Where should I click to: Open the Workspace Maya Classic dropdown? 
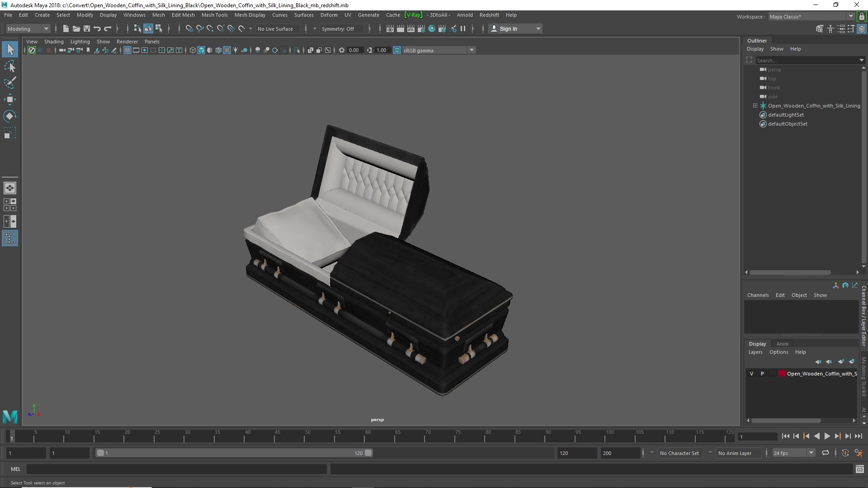(811, 16)
